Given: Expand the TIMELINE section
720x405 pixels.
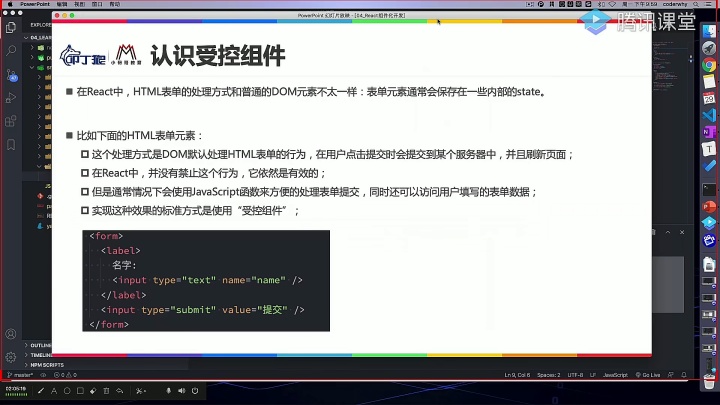Looking at the screenshot, I should coord(38,355).
